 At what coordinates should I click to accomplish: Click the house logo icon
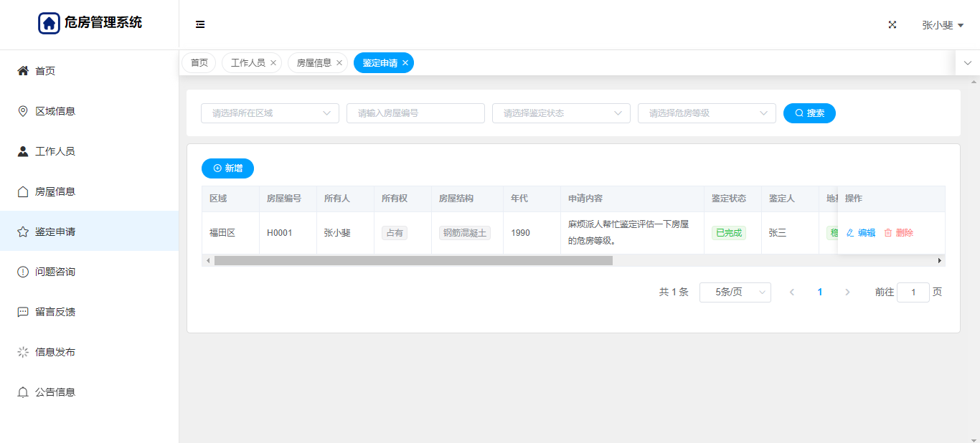pos(49,23)
